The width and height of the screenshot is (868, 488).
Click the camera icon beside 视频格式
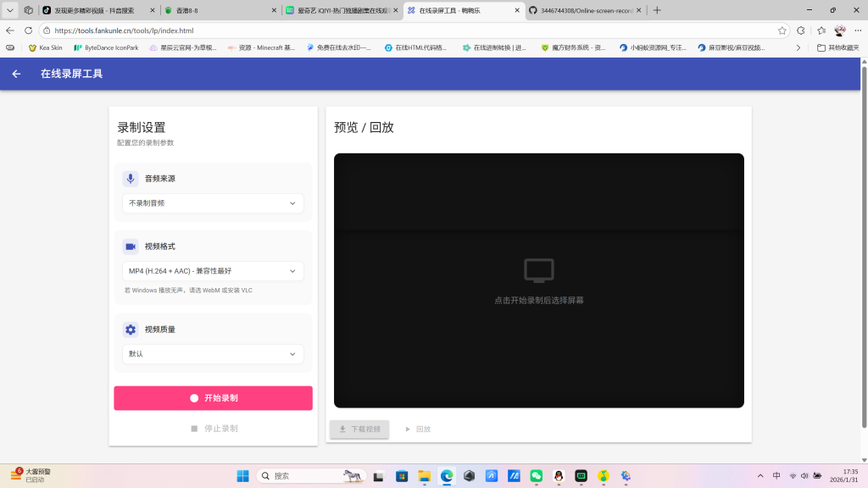pos(131,246)
